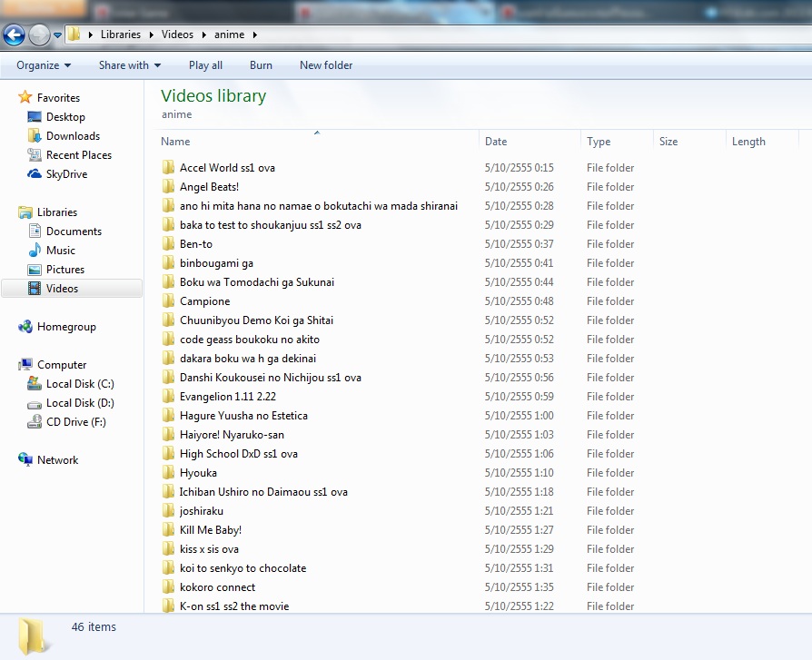Select 'baka to test to shoukanjuu ss1 ss2 ova'
The width and height of the screenshot is (812, 660).
pyautogui.click(x=271, y=225)
